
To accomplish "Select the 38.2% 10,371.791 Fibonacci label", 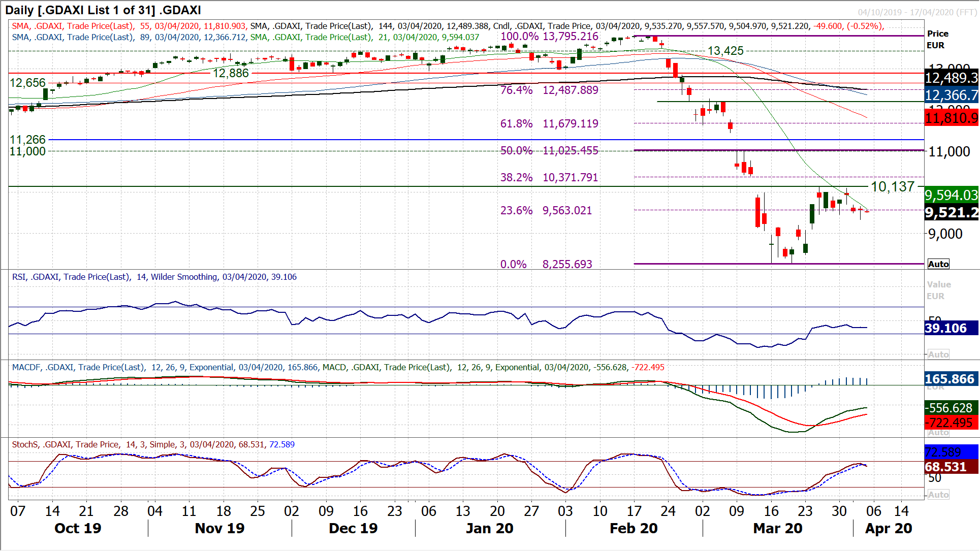I will click(549, 178).
